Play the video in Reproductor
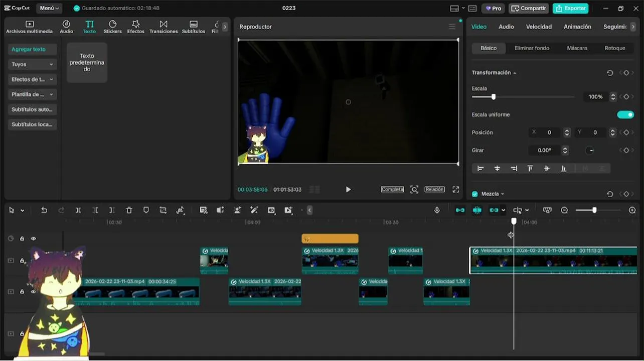This screenshot has height=361, width=644. [x=348, y=189]
